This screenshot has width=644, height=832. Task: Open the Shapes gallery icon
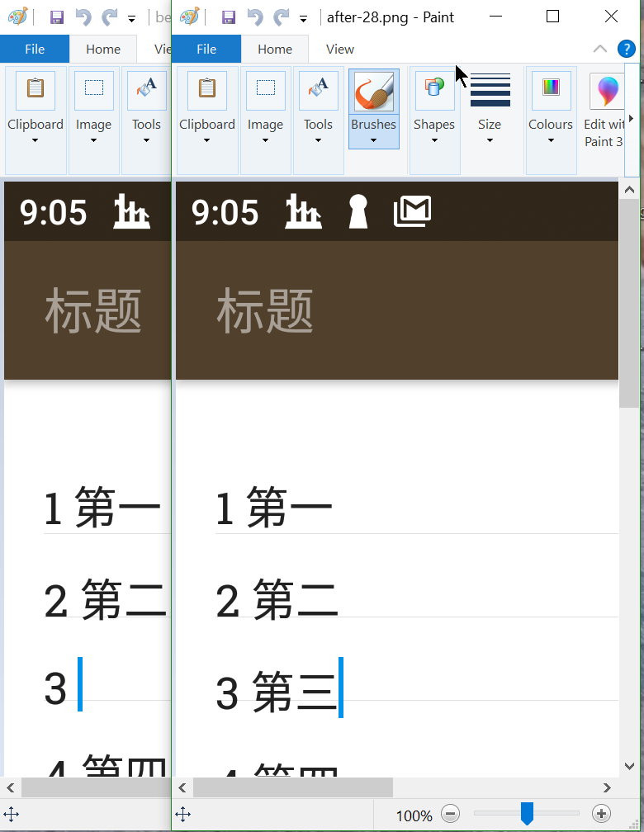433,92
